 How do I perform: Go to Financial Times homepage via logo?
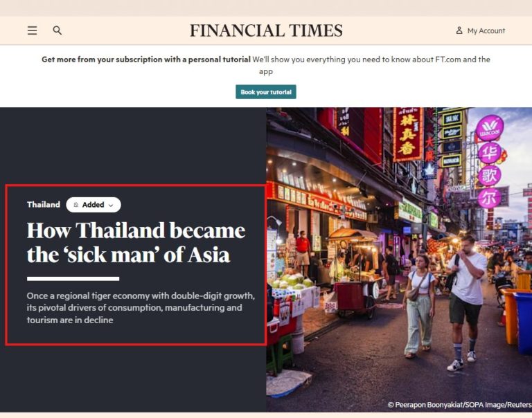[266, 30]
